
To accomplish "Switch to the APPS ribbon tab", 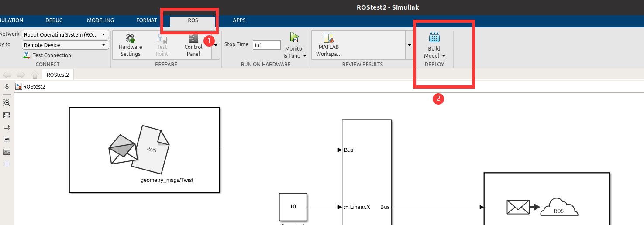I will tap(239, 20).
